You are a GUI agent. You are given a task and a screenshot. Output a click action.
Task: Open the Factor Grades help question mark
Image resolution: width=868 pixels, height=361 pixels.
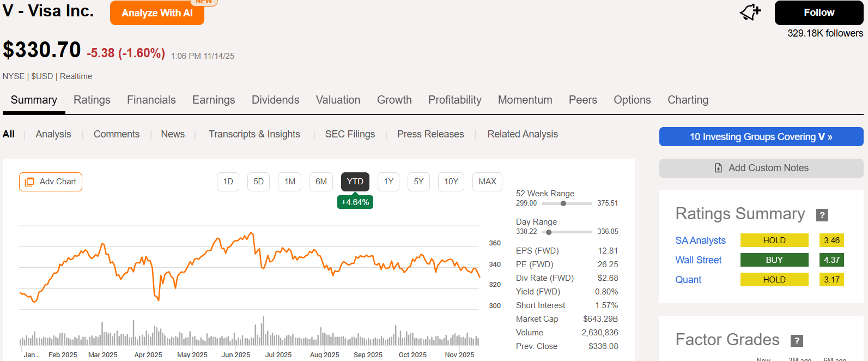(797, 341)
